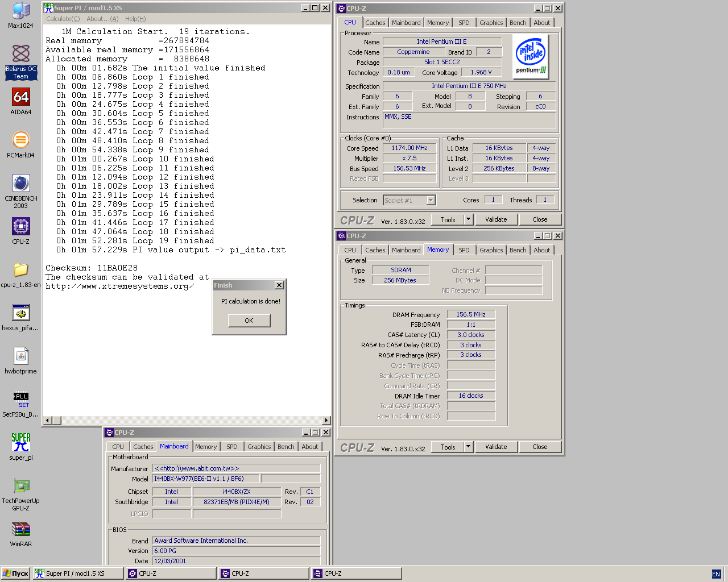Click Tools button in top CPU-Z window
The height and width of the screenshot is (582, 728).
coord(448,219)
